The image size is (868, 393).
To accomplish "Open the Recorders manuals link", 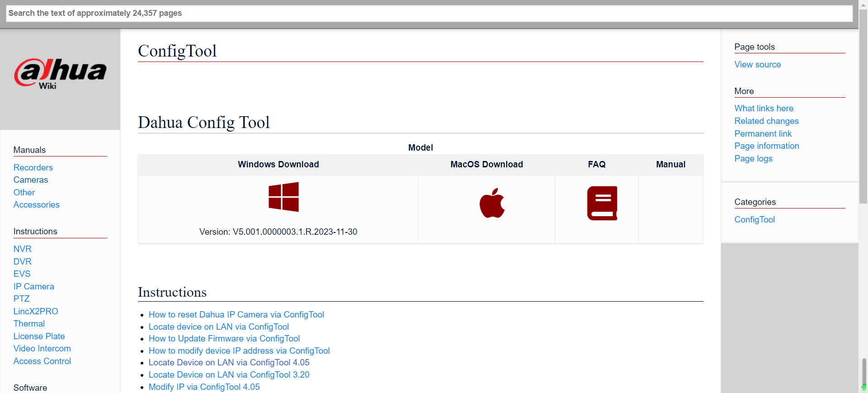I will (x=33, y=167).
